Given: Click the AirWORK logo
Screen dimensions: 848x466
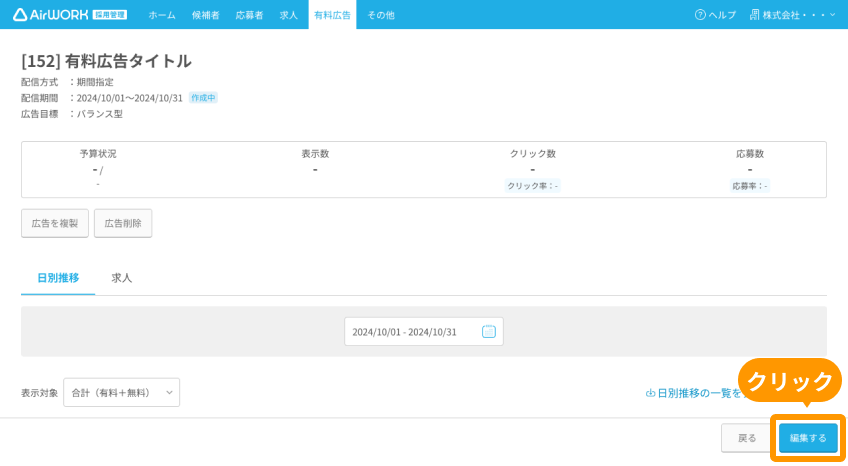Looking at the screenshot, I should point(70,15).
